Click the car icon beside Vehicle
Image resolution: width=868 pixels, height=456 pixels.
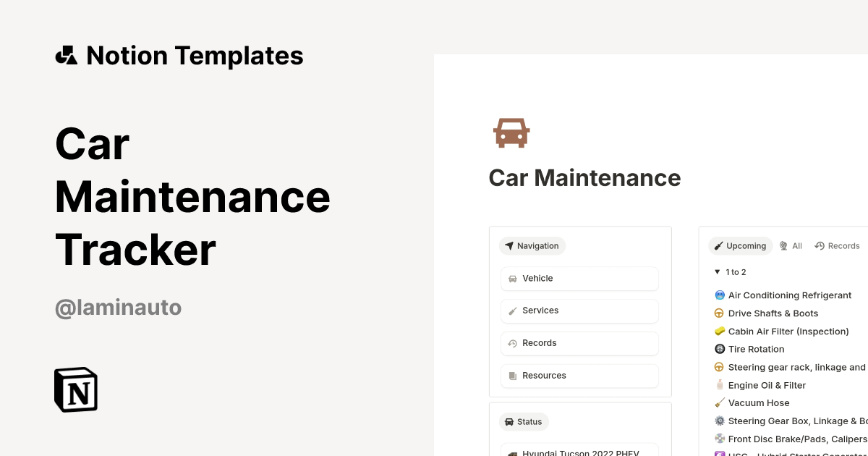(x=513, y=279)
